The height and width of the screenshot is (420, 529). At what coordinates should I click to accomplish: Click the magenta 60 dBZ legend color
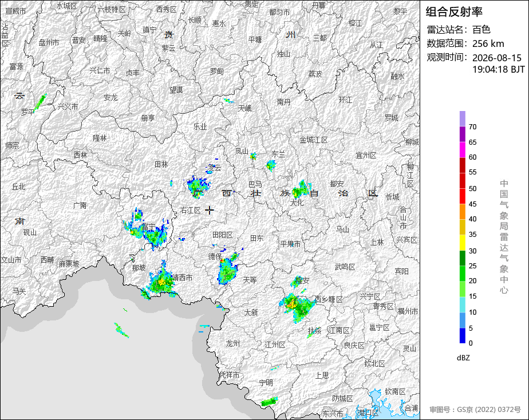(x=462, y=150)
